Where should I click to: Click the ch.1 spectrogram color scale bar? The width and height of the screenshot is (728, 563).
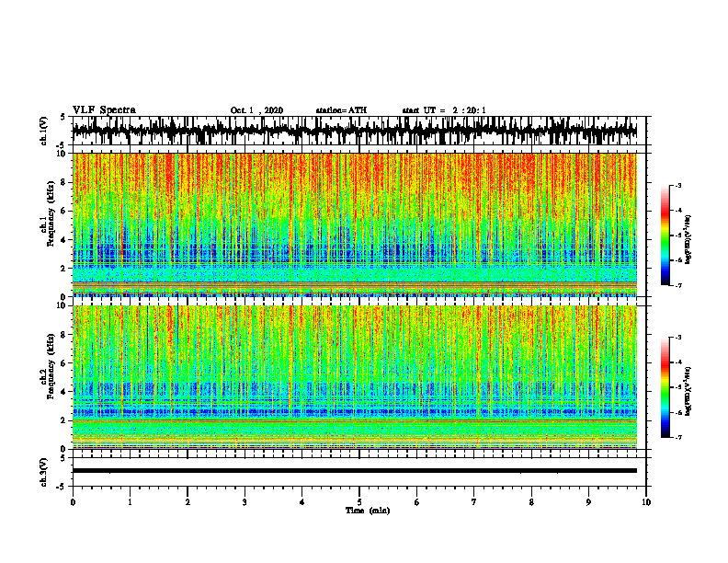pyautogui.click(x=665, y=236)
